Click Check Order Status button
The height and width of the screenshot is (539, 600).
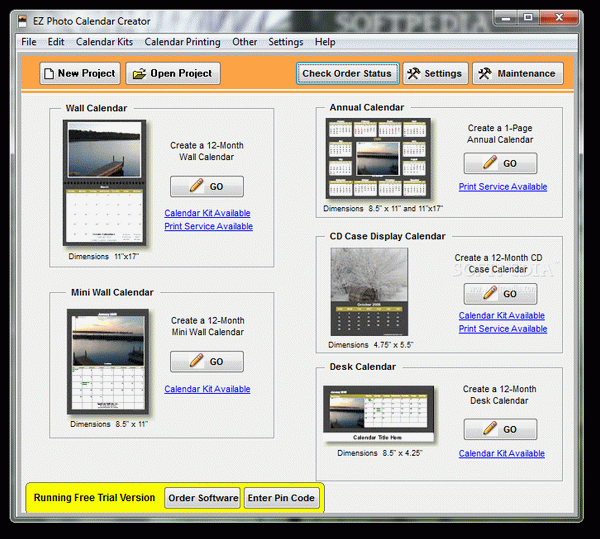coord(347,73)
